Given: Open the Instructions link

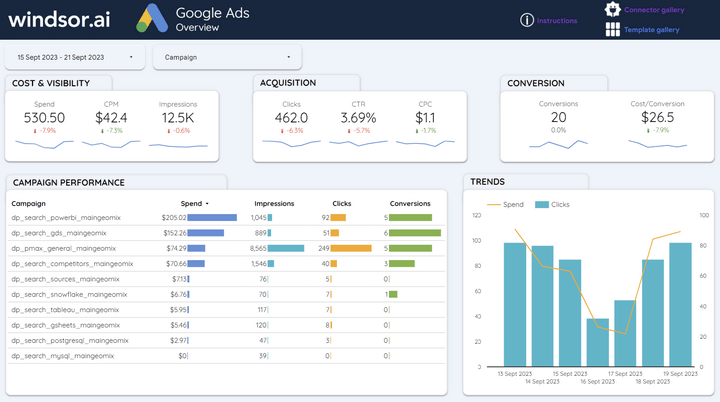Looking at the screenshot, I should pos(557,21).
